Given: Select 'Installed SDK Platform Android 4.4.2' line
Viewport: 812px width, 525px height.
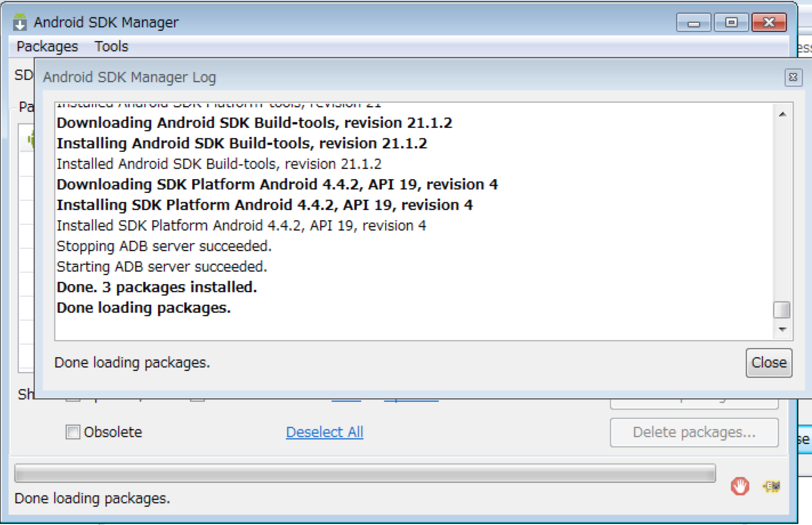Looking at the screenshot, I should [241, 225].
